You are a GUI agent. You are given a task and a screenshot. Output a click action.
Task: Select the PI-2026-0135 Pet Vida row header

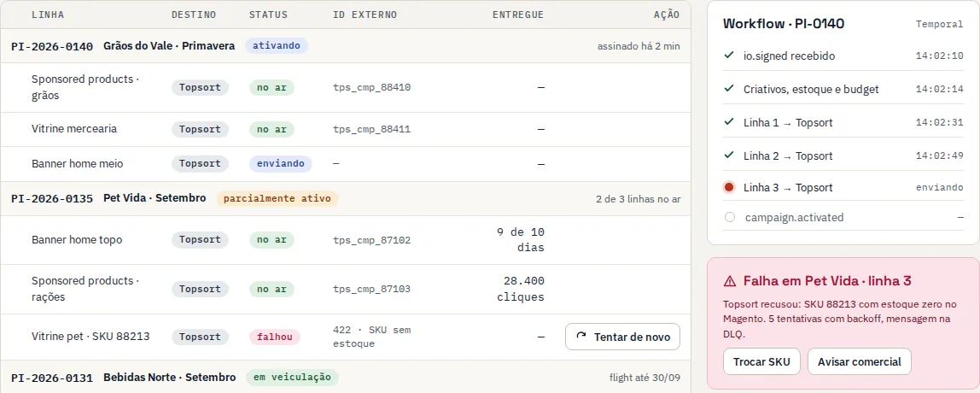(x=346, y=198)
